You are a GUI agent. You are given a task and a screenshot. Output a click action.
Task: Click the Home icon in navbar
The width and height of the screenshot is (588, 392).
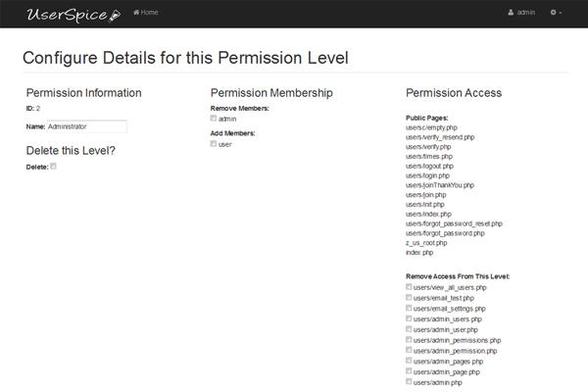pyautogui.click(x=135, y=13)
